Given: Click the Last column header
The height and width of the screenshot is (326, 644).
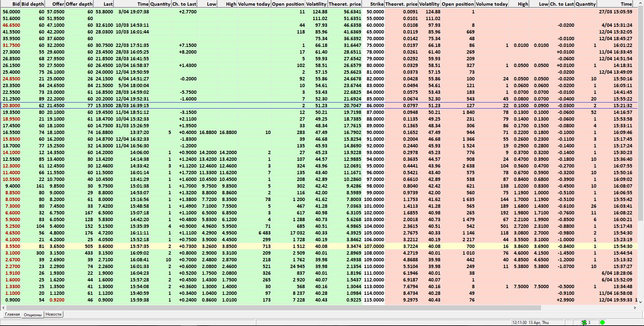Looking at the screenshot, I should coord(104,4).
